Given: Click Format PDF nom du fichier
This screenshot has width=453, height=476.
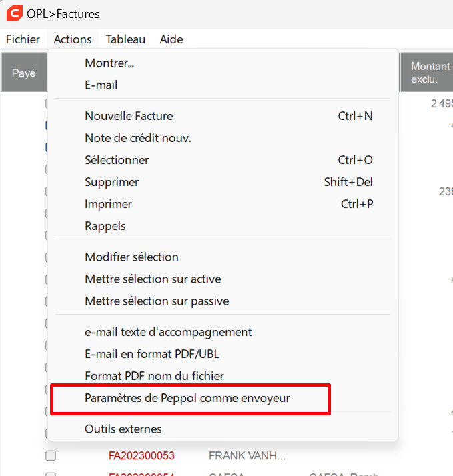Looking at the screenshot, I should (223, 376).
